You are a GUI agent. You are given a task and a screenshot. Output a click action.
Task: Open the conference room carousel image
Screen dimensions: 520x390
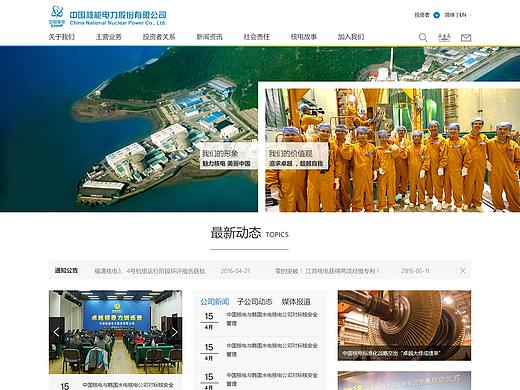[x=115, y=332]
